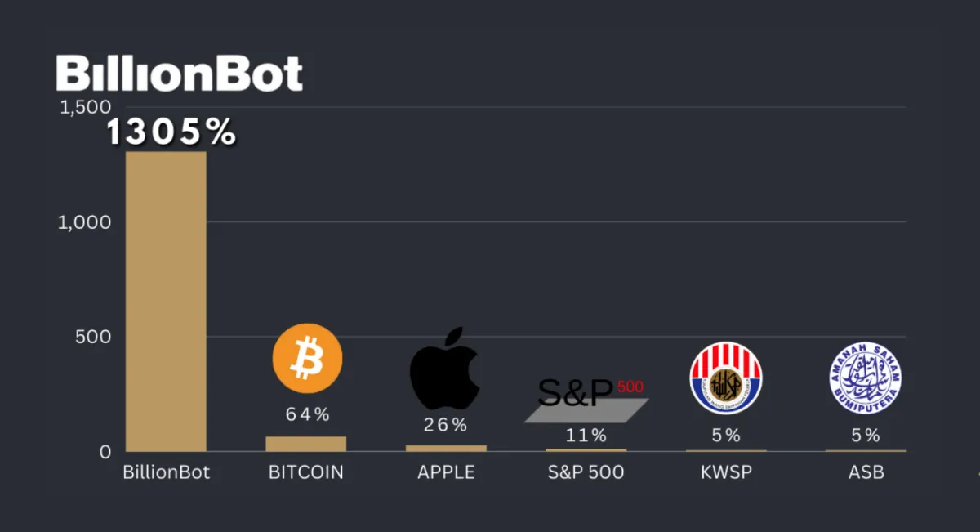Click the Bitcoin bar in chart
This screenshot has width=980, height=532.
306,444
